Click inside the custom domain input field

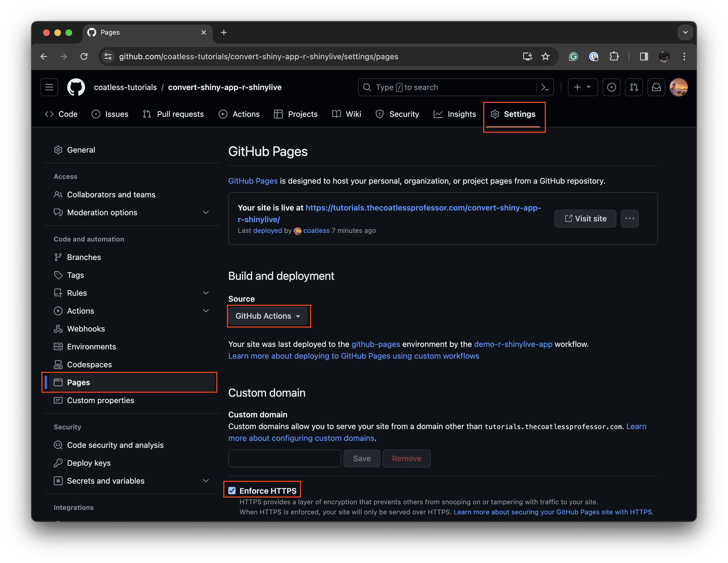tap(284, 458)
